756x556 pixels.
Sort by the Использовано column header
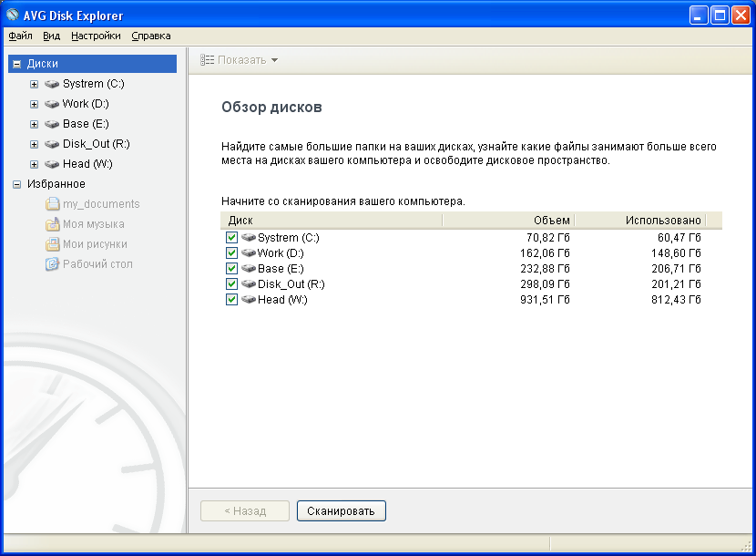(640, 220)
